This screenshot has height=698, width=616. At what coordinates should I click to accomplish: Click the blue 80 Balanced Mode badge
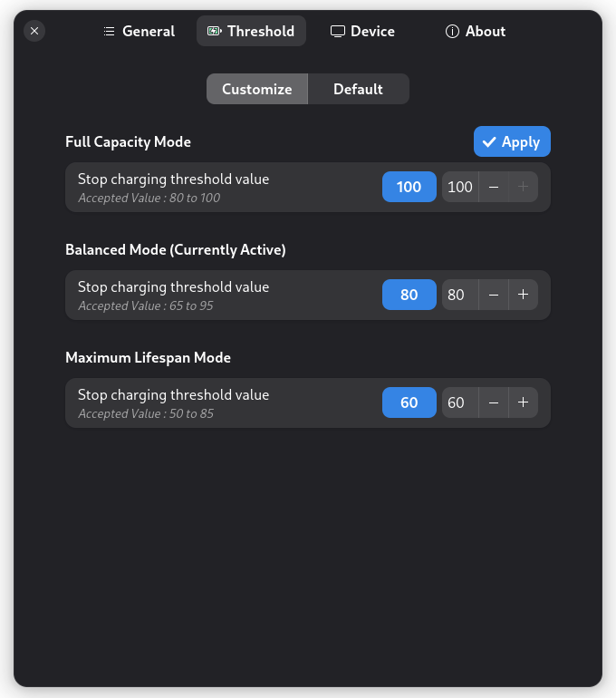[409, 295]
